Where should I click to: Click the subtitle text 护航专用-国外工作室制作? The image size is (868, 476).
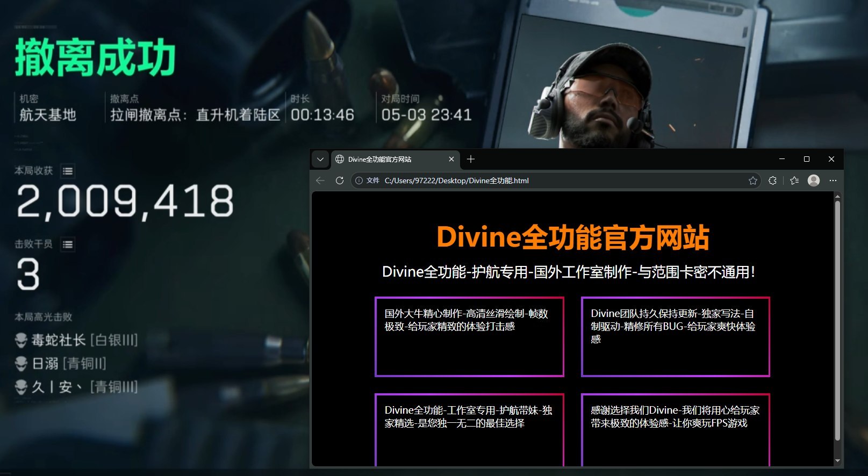pos(552,272)
